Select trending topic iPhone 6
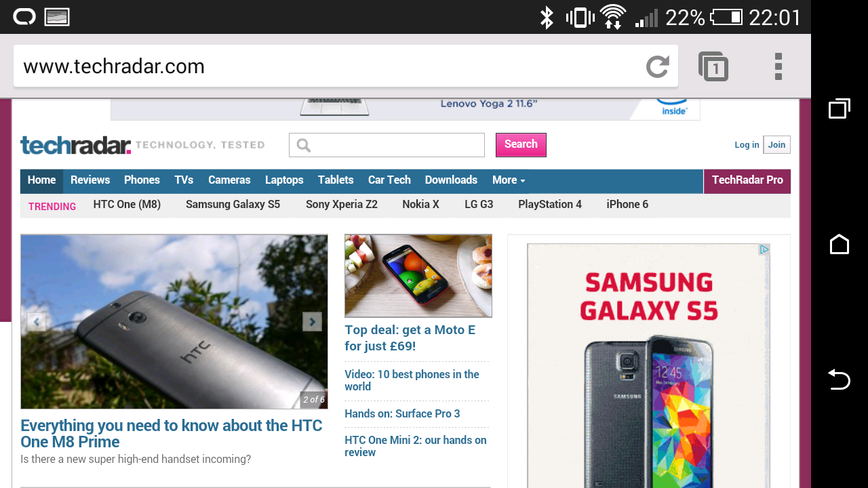The width and height of the screenshot is (868, 488). pos(627,205)
